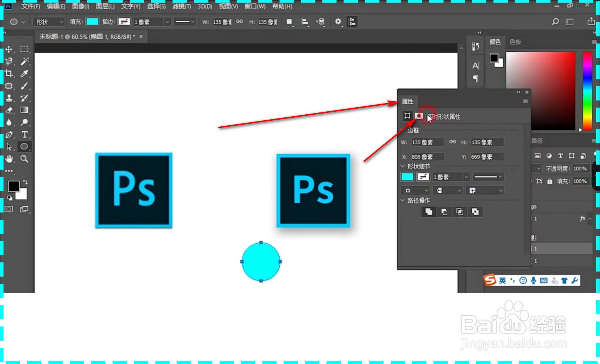Open the 窗口(W) menu

pyautogui.click(x=255, y=6)
